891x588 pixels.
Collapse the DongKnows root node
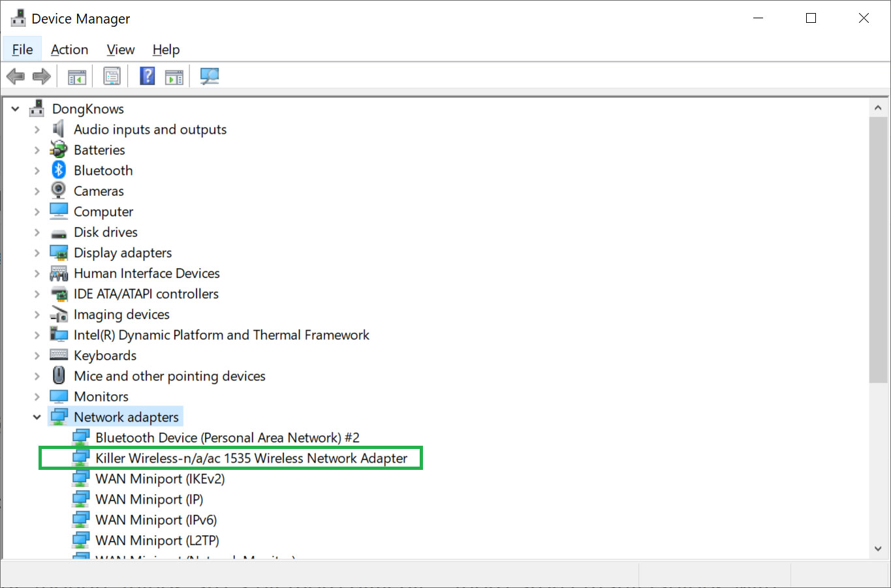point(16,109)
